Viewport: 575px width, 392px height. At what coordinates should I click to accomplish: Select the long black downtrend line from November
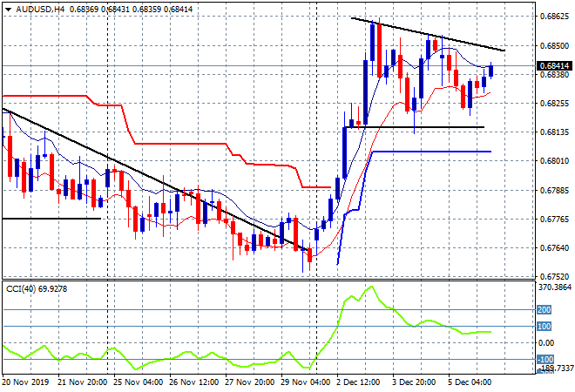(154, 179)
